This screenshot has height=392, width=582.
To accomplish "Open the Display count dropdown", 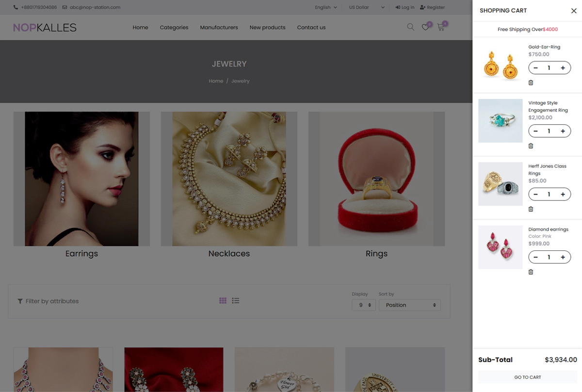I will click(364, 305).
